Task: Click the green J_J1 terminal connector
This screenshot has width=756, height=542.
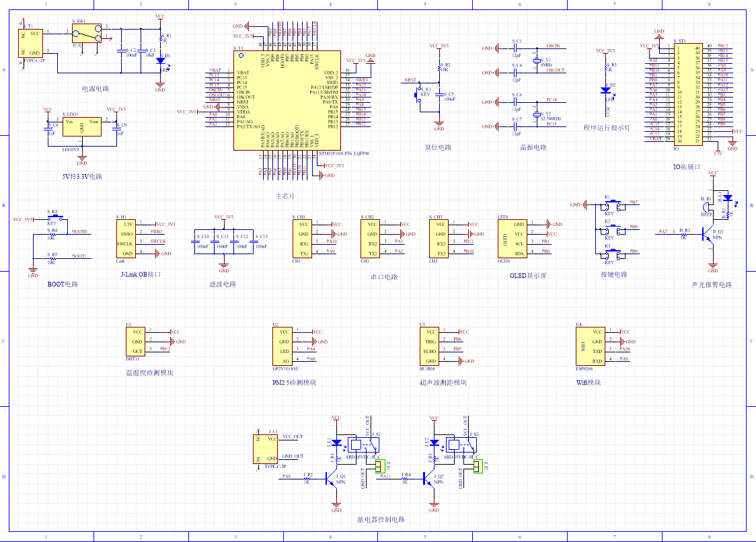Action: click(380, 466)
